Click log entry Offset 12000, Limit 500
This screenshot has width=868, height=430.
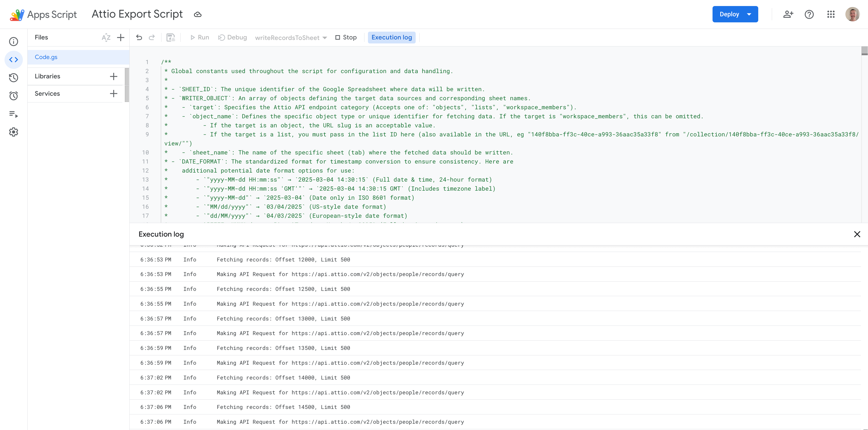coord(495,260)
